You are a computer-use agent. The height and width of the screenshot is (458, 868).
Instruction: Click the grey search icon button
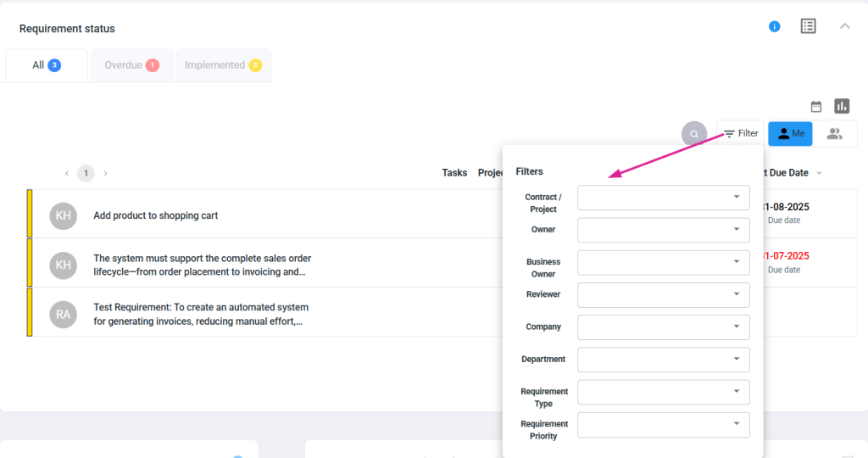(x=694, y=134)
